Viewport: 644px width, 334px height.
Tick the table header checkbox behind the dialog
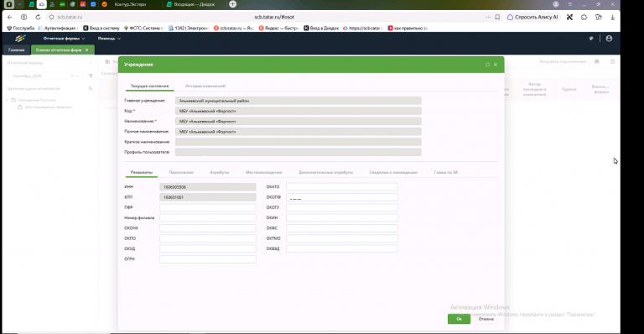pos(103,89)
